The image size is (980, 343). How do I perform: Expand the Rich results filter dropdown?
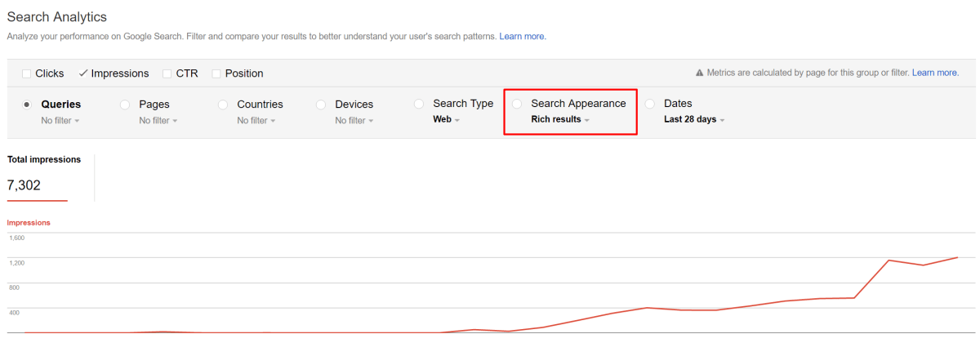pyautogui.click(x=560, y=119)
